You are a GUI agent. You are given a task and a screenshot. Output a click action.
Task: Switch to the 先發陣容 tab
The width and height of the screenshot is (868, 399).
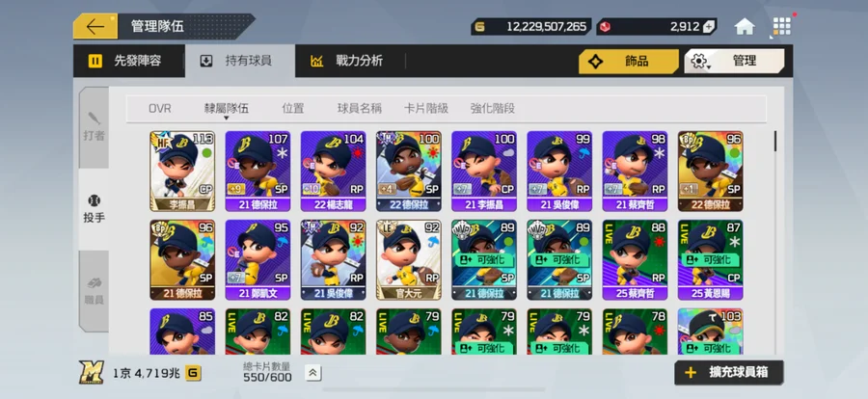click(x=129, y=61)
